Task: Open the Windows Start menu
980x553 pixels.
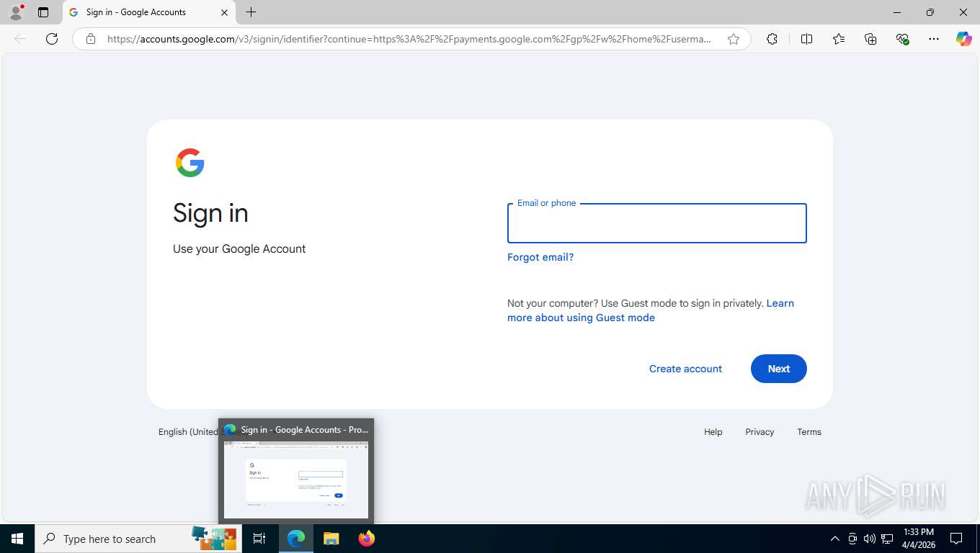Action: [x=17, y=539]
